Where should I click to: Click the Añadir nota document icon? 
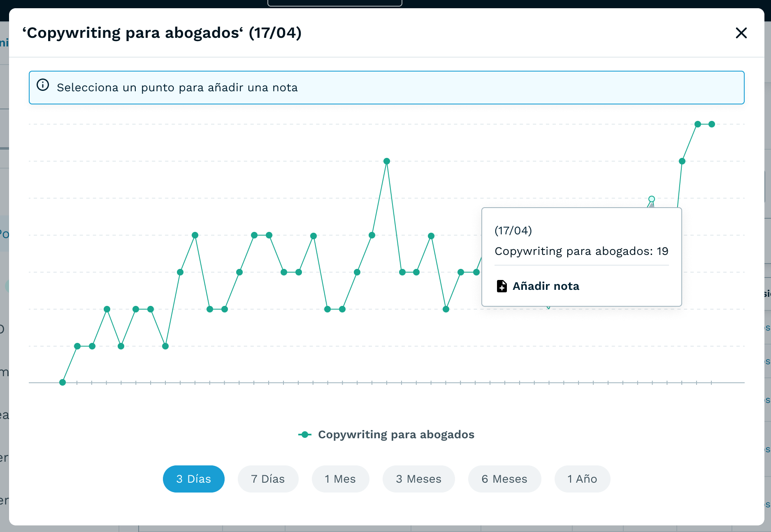click(502, 286)
